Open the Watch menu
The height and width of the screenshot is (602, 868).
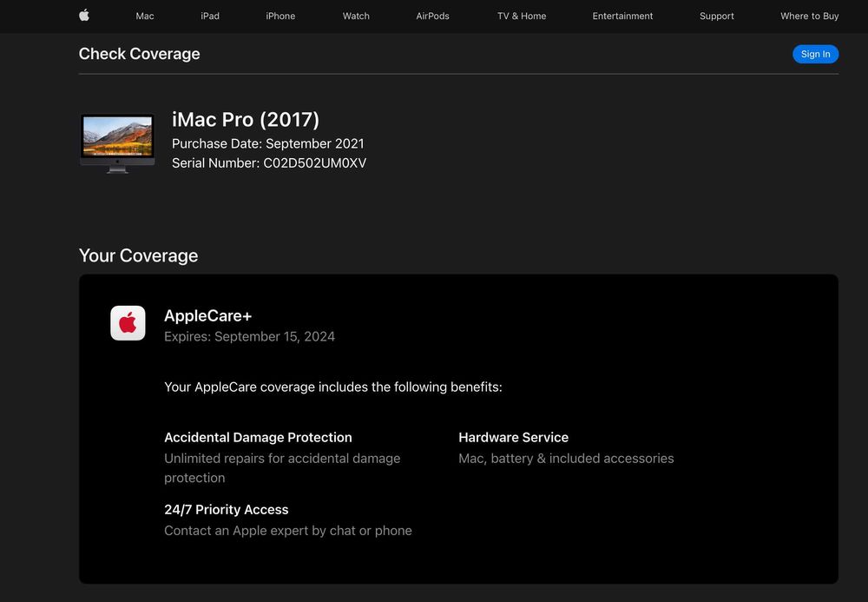click(356, 16)
